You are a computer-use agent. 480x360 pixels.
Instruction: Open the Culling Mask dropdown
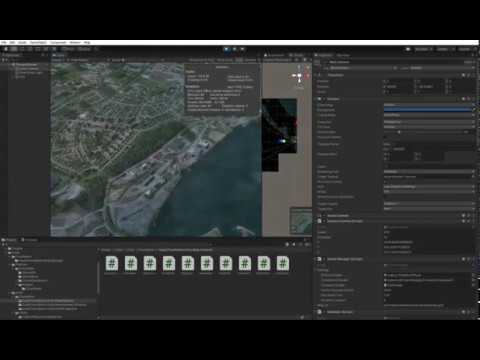(429, 115)
